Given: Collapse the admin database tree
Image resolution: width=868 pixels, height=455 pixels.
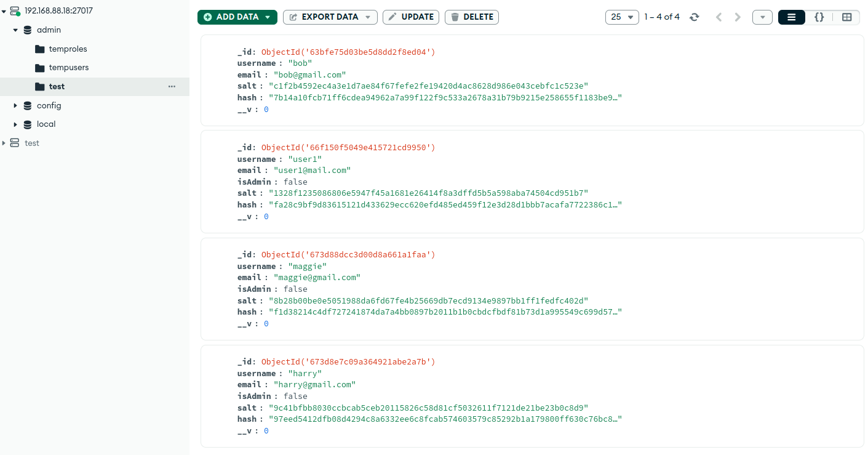Looking at the screenshot, I should [x=15, y=30].
